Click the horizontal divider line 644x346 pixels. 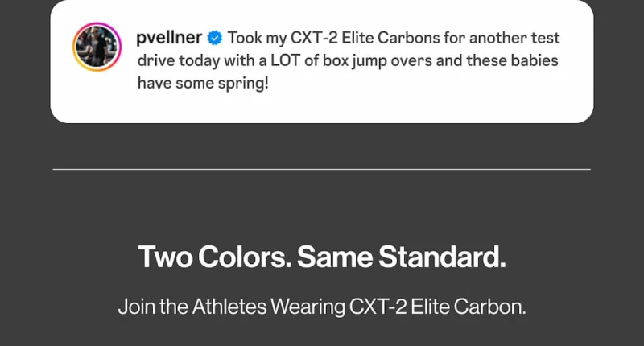[321, 169]
